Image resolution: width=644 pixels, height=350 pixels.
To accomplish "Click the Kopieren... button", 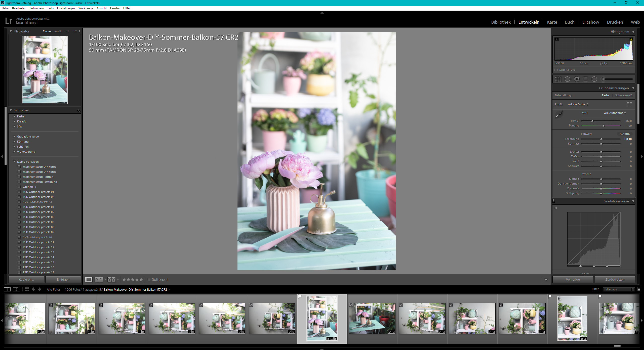I will (26, 280).
